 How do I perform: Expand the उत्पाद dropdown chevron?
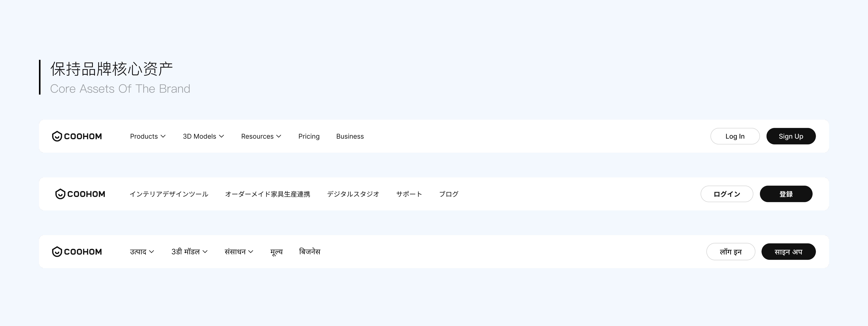(152, 252)
